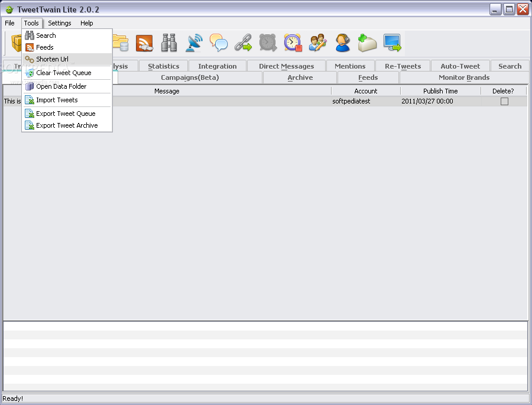Click the binoculars search toolbar icon
532x405 pixels.
coord(168,43)
